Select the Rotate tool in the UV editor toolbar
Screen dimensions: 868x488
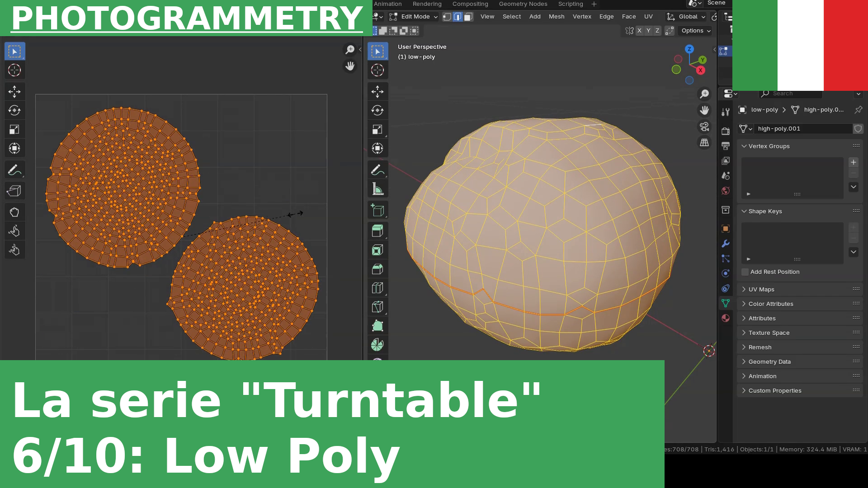pos(14,110)
